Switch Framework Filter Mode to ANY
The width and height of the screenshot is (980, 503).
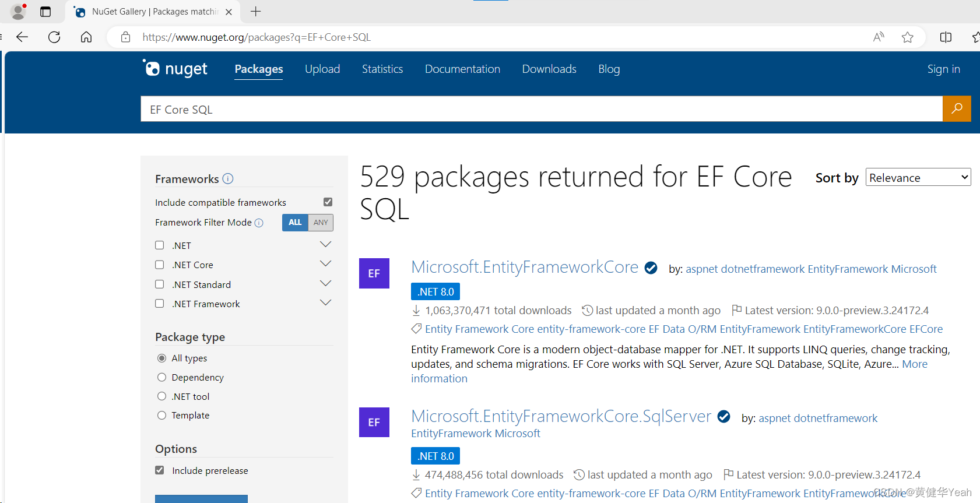coord(321,223)
